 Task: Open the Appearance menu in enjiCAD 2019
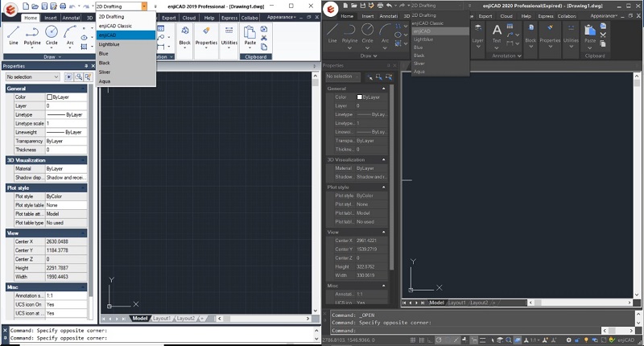pos(281,17)
